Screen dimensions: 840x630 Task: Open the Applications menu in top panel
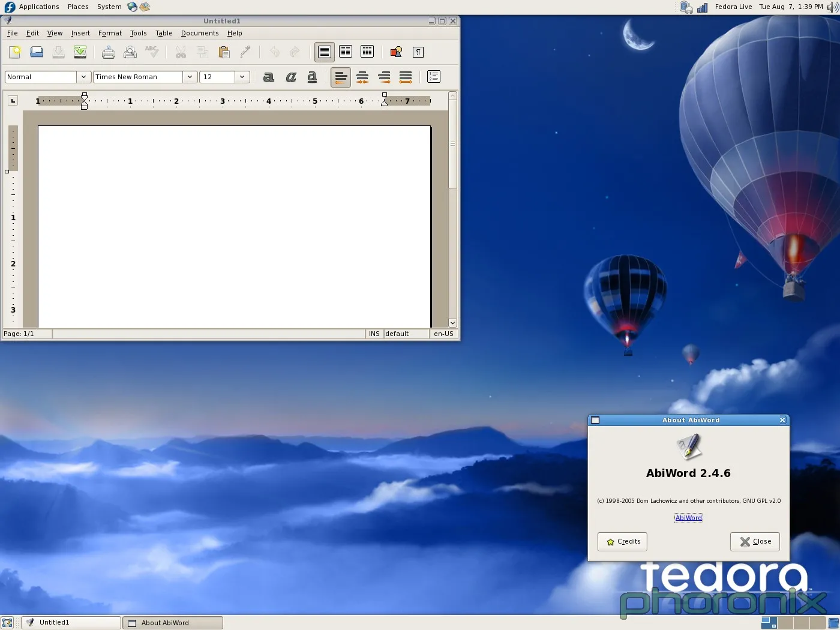pos(39,7)
